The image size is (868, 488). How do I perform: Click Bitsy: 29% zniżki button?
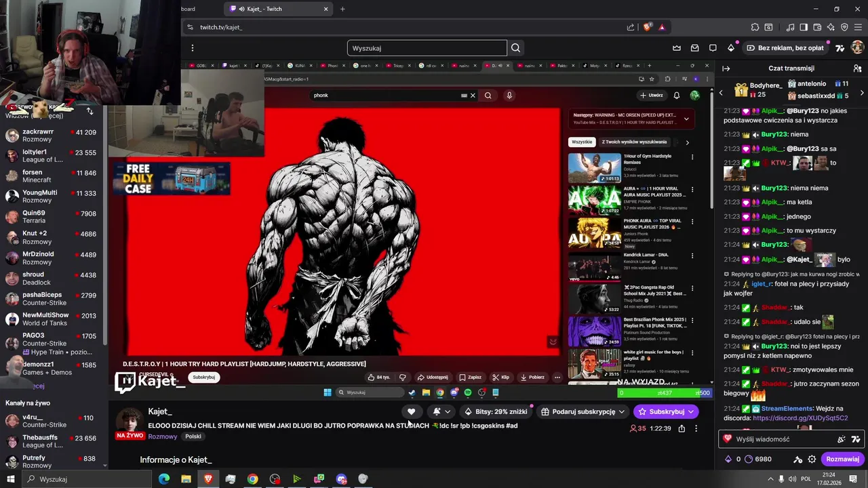[x=495, y=411]
